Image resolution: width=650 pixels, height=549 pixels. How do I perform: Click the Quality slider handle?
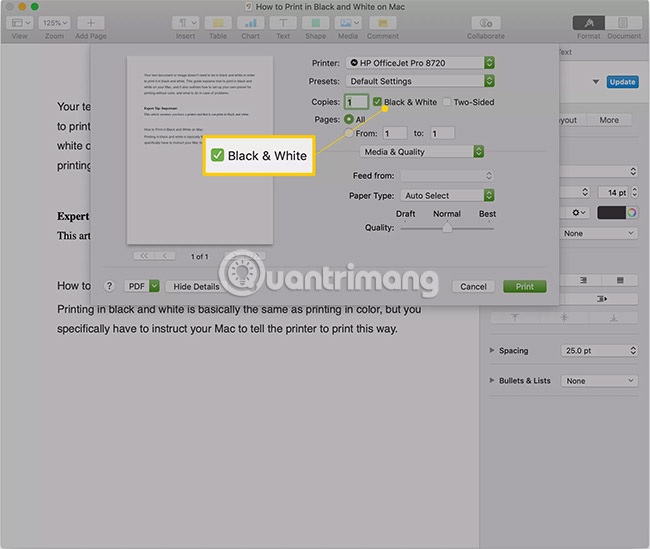447,228
